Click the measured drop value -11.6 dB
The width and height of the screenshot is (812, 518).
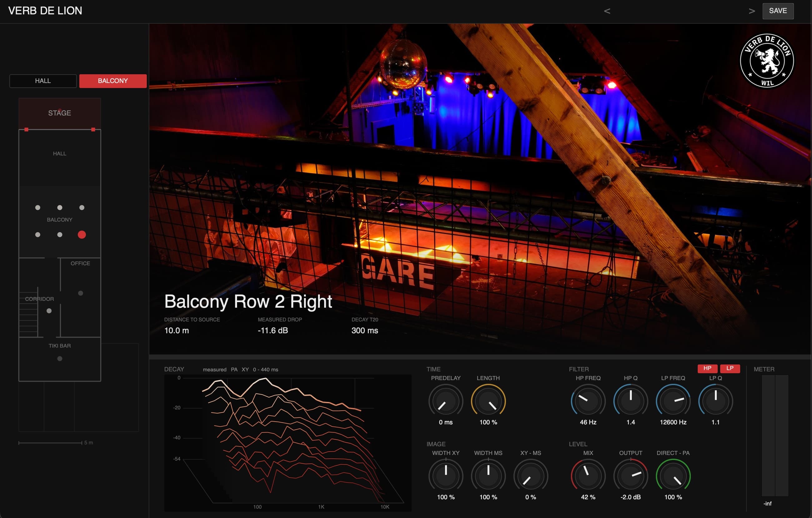pyautogui.click(x=273, y=331)
